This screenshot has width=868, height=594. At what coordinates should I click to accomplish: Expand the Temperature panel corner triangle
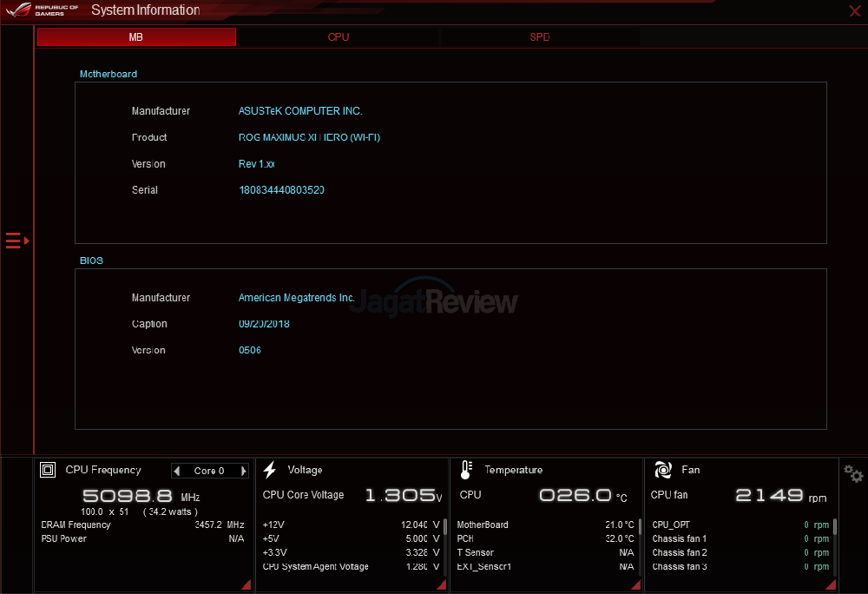(x=636, y=584)
